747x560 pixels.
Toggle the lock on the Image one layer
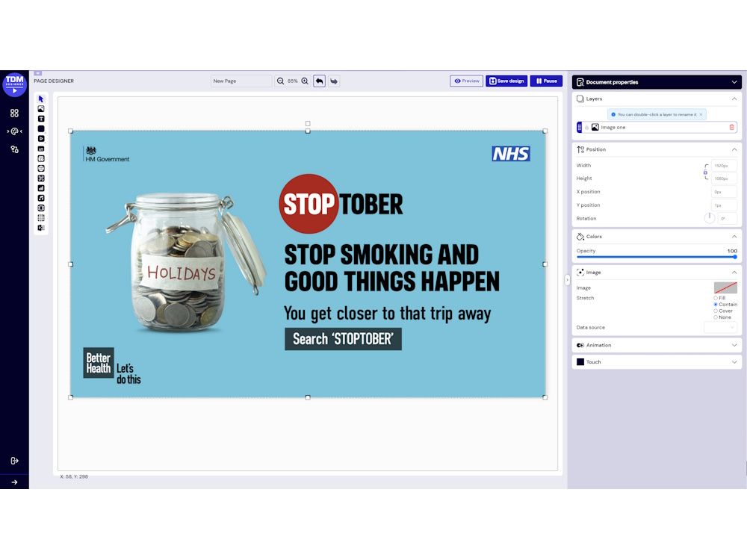tap(588, 127)
